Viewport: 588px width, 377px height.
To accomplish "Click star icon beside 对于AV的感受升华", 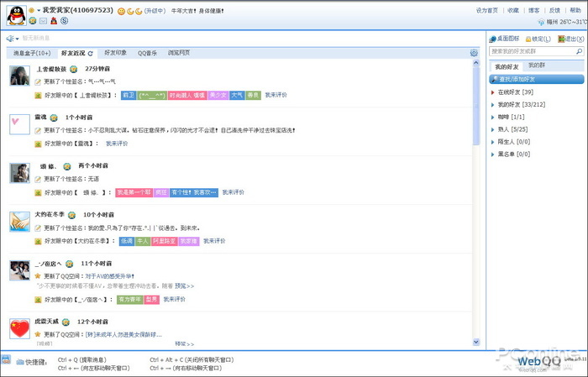I will tap(38, 276).
